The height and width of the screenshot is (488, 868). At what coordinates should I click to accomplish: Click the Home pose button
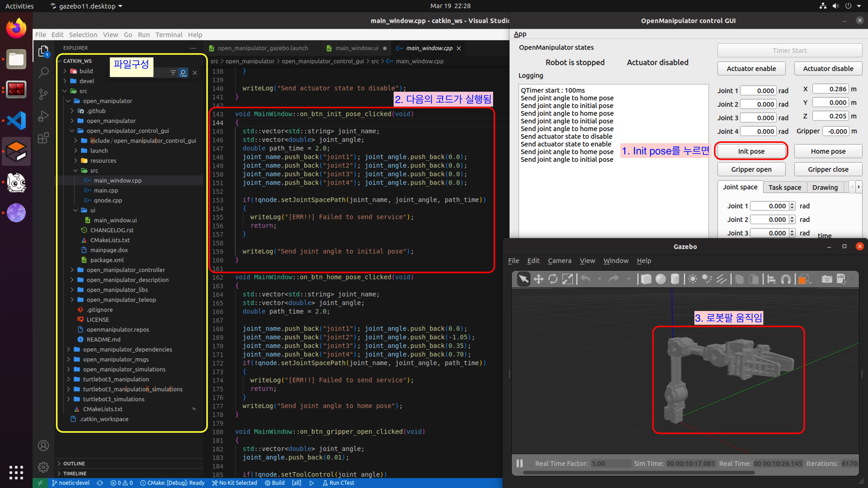coord(828,151)
